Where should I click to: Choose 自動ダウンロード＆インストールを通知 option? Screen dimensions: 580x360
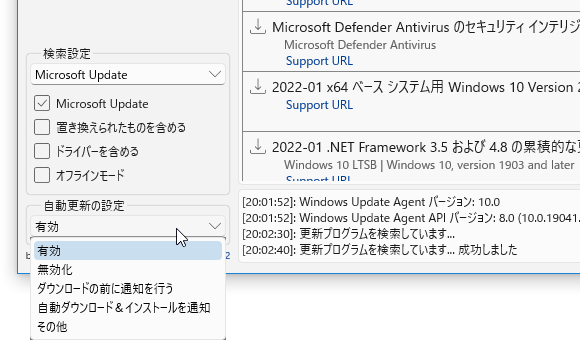click(x=128, y=307)
